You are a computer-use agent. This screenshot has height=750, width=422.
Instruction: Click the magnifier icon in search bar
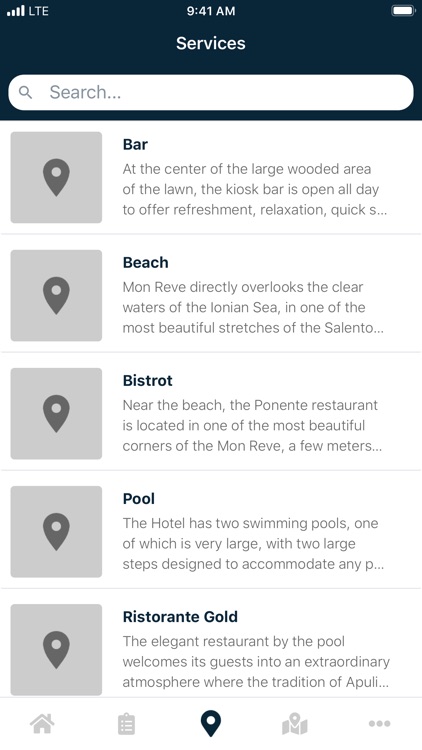tap(25, 92)
